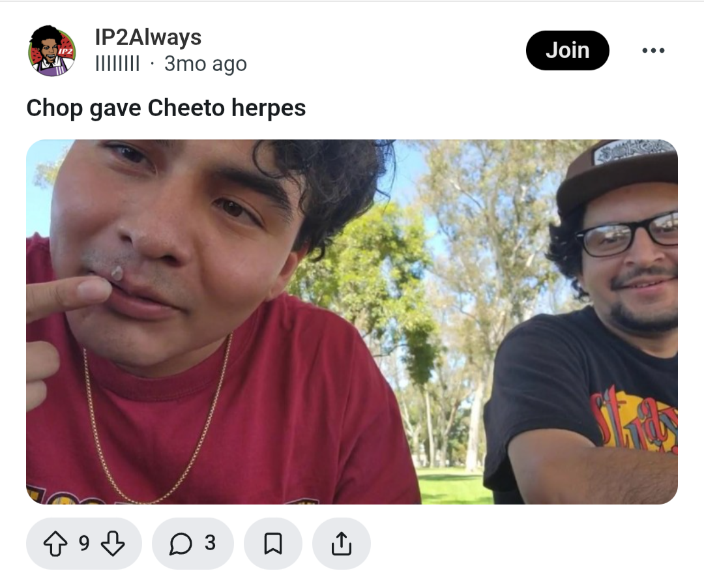The width and height of the screenshot is (704, 588).
Task: Open the post titled Chop gave Cheeto herpes
Action: (166, 108)
